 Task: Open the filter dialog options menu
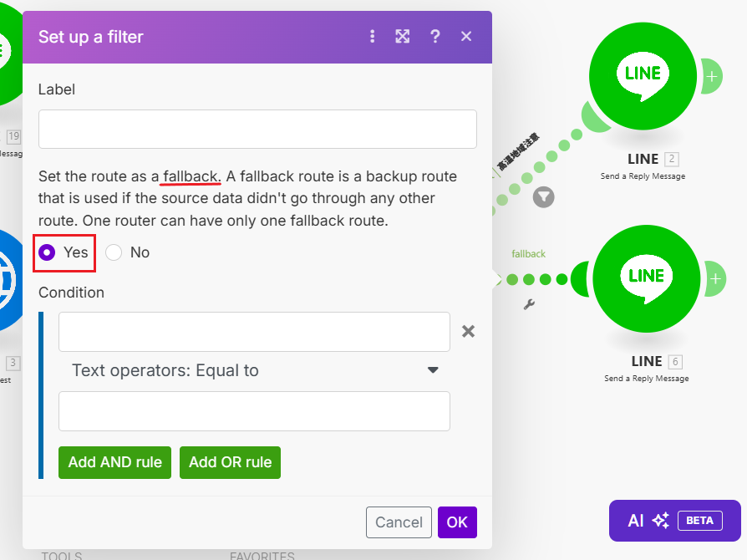coord(372,36)
